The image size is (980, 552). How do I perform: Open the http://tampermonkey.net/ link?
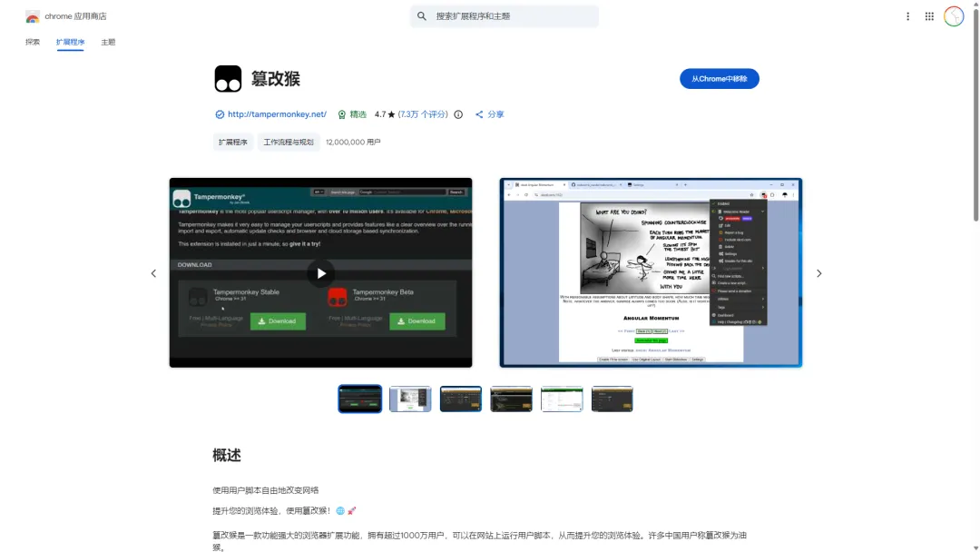pyautogui.click(x=277, y=114)
